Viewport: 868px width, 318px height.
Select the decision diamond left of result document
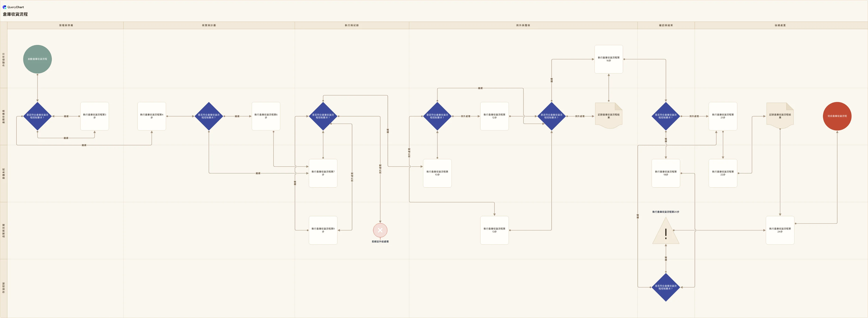tap(552, 116)
